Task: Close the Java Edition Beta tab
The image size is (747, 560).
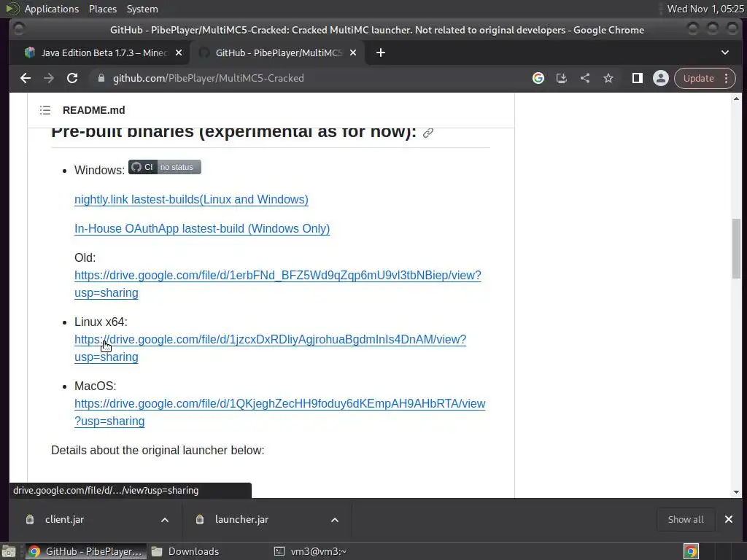Action: pyautogui.click(x=179, y=52)
